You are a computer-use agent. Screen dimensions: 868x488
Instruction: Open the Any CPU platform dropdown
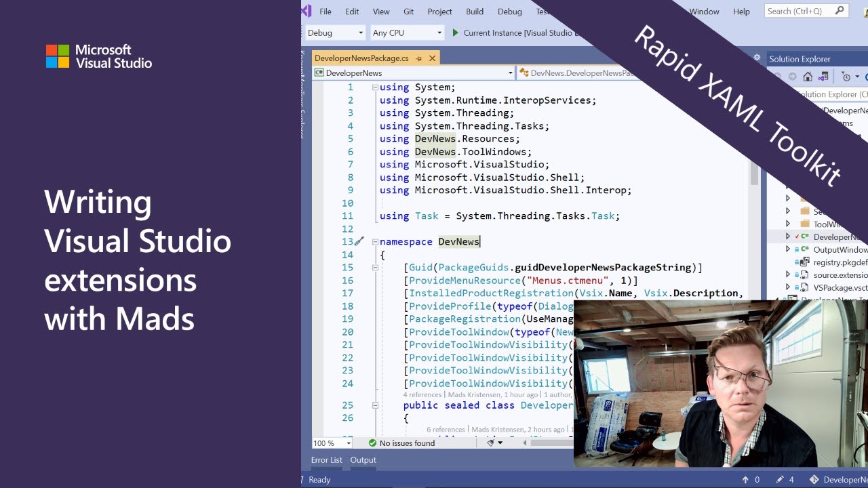click(407, 33)
